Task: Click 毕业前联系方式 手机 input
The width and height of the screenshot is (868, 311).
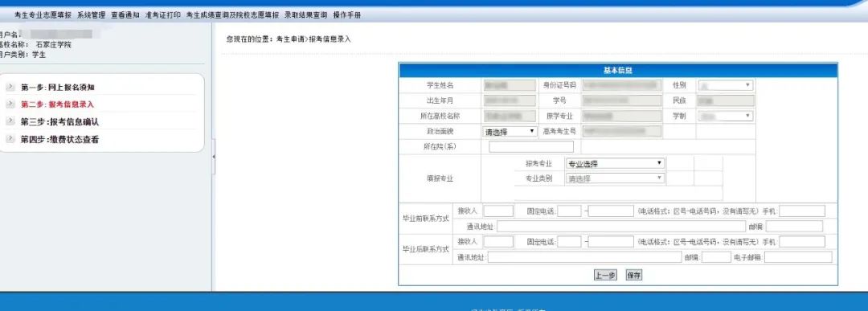Action: (802, 211)
